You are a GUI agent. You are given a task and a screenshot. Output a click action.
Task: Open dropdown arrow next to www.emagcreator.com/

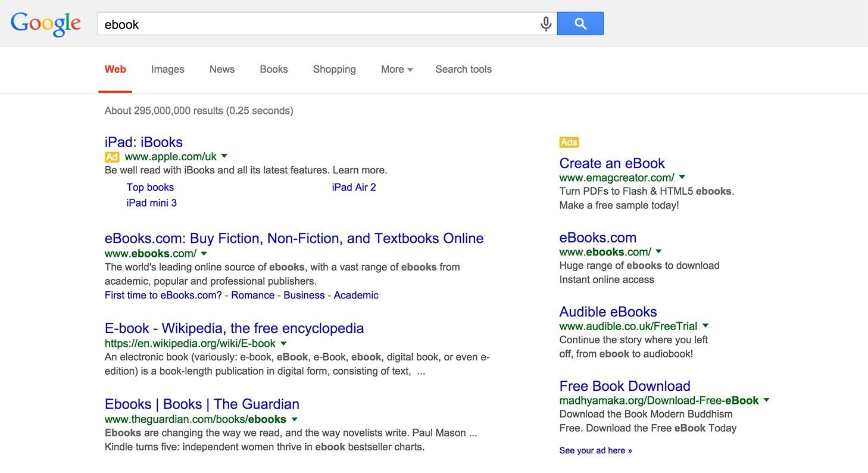(x=682, y=177)
